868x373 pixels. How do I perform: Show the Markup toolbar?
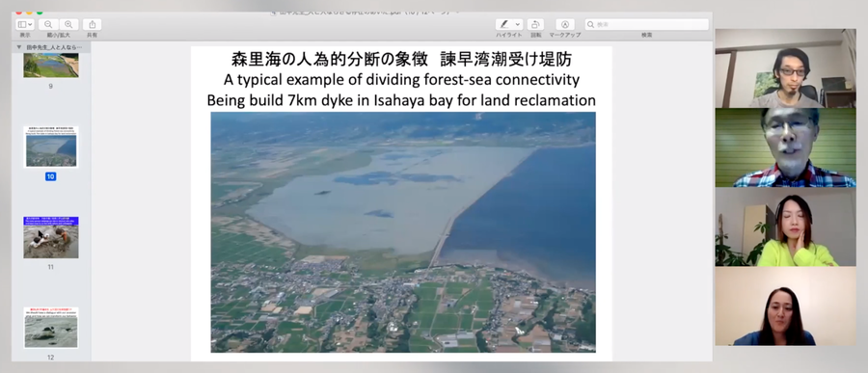tap(565, 24)
